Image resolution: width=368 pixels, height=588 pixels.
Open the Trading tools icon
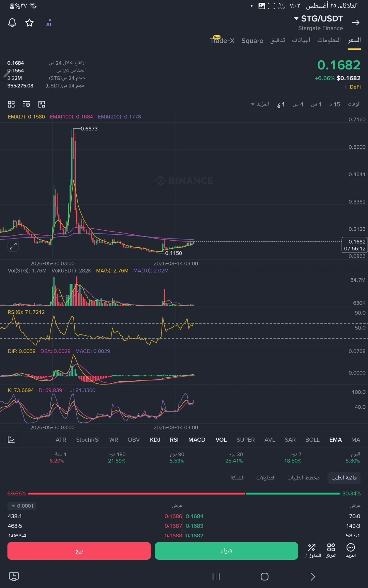(x=312, y=551)
